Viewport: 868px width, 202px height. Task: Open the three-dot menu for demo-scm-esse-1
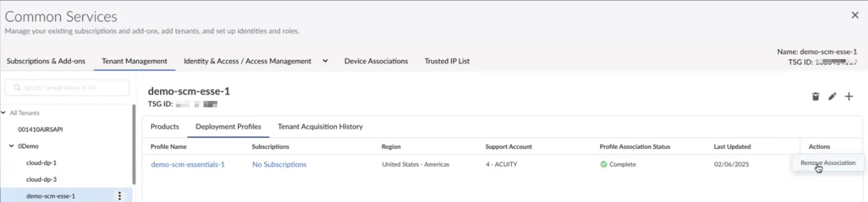click(120, 196)
